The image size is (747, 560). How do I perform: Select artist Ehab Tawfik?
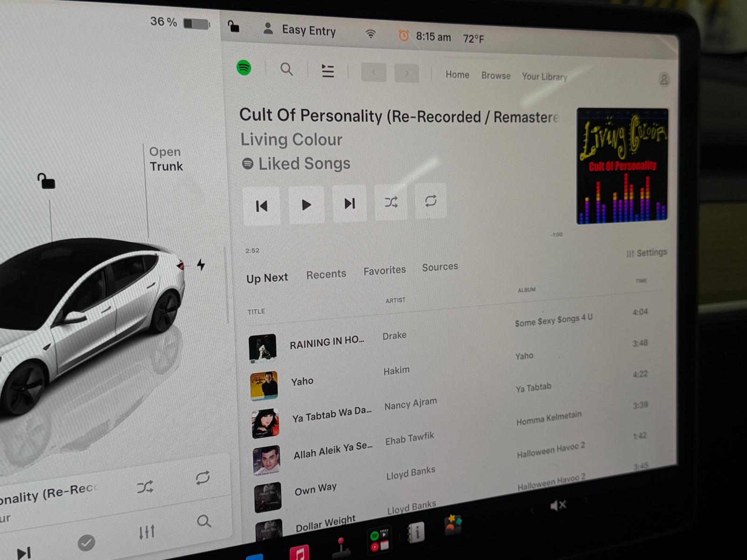coord(409,439)
